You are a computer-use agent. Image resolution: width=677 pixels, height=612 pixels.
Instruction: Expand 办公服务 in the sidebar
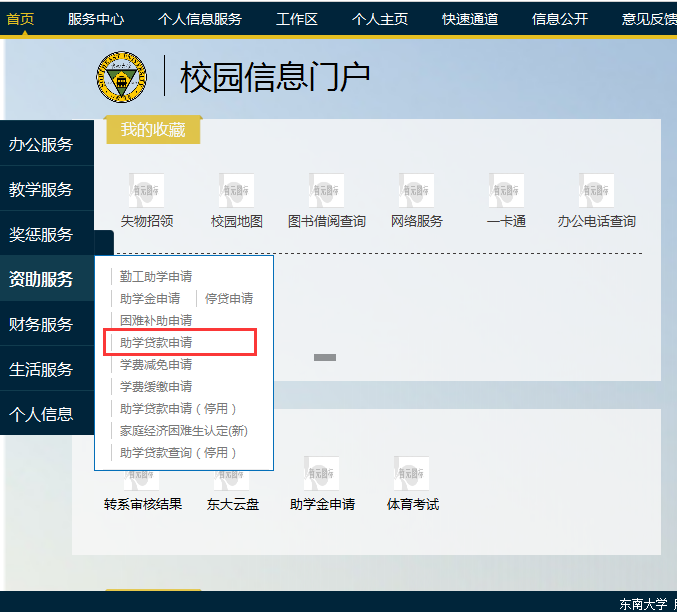42,145
